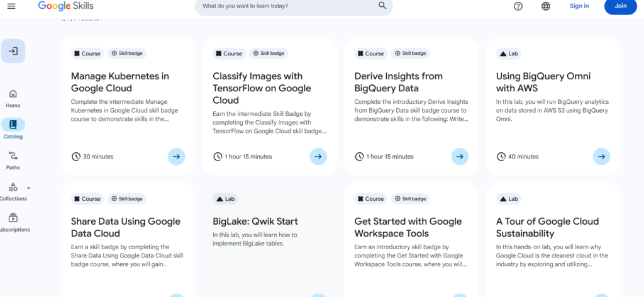Open Paths in the sidebar
The width and height of the screenshot is (644, 297).
pyautogui.click(x=13, y=160)
